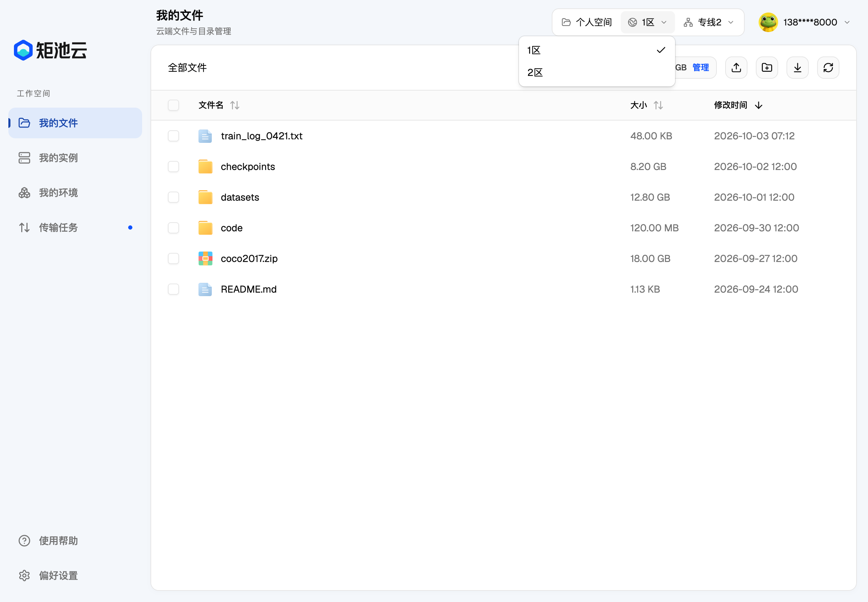Sort by file name using the sort arrows
The width and height of the screenshot is (868, 602).
point(234,105)
